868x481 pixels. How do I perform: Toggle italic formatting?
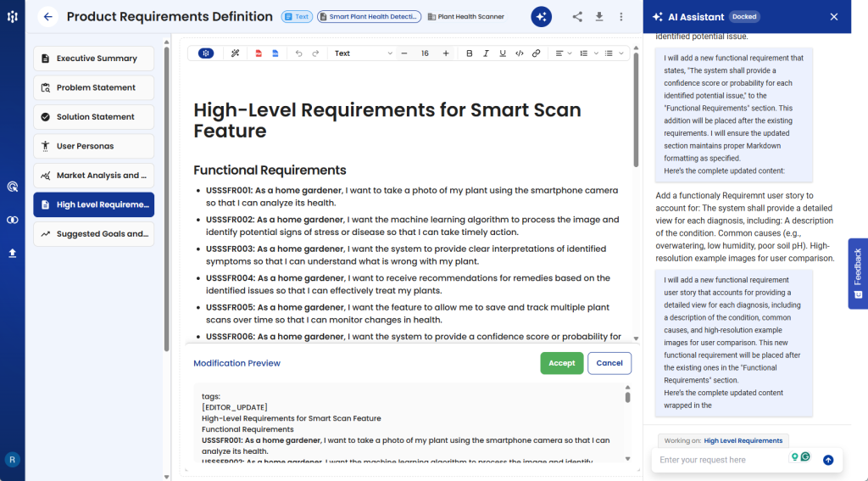[x=486, y=53]
